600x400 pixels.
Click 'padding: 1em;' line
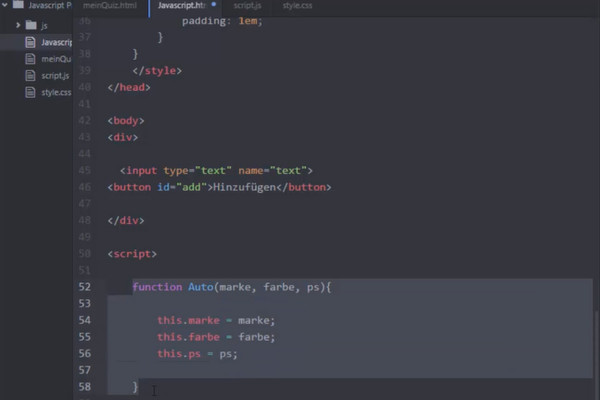222,21
